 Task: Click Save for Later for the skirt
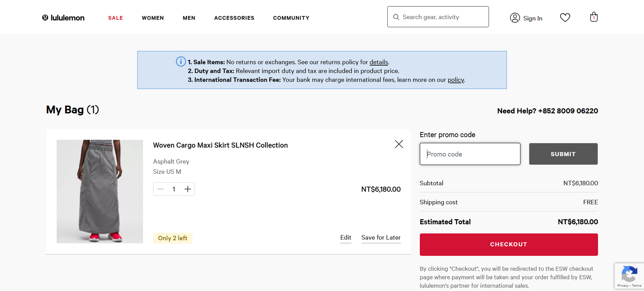point(381,237)
